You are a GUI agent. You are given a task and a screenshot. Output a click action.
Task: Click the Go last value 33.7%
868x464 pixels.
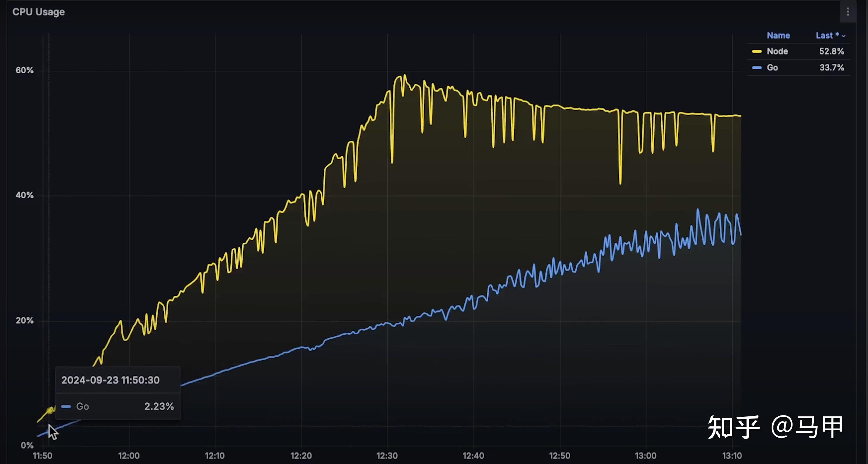(831, 67)
